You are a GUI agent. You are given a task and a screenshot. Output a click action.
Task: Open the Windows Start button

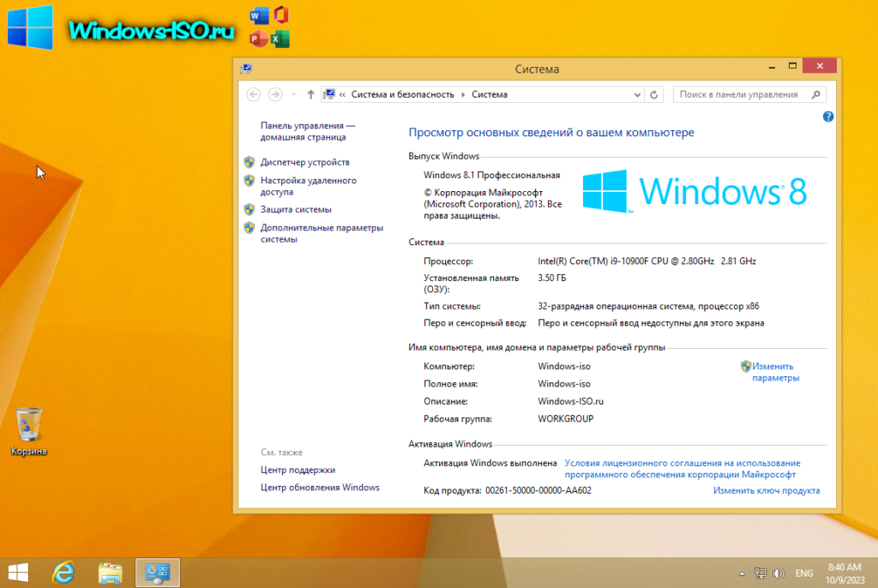(19, 573)
